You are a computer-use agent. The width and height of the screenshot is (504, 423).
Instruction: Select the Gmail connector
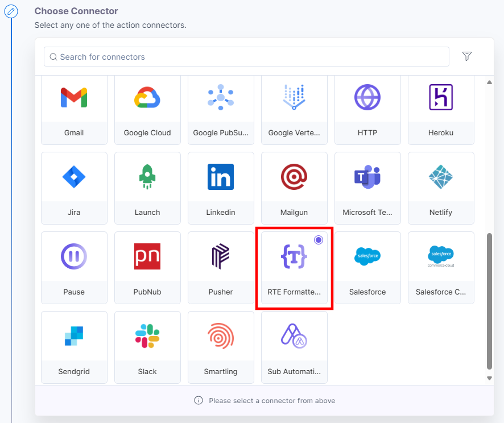(x=74, y=110)
